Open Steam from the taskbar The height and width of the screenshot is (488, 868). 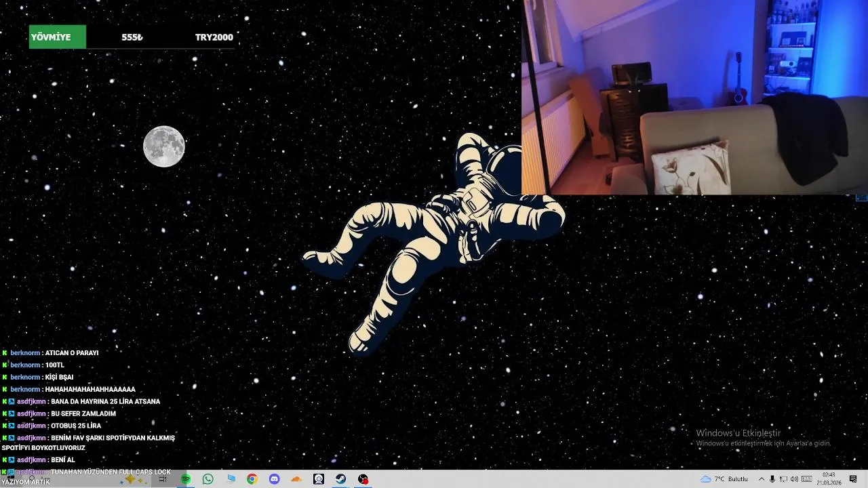tap(341, 479)
